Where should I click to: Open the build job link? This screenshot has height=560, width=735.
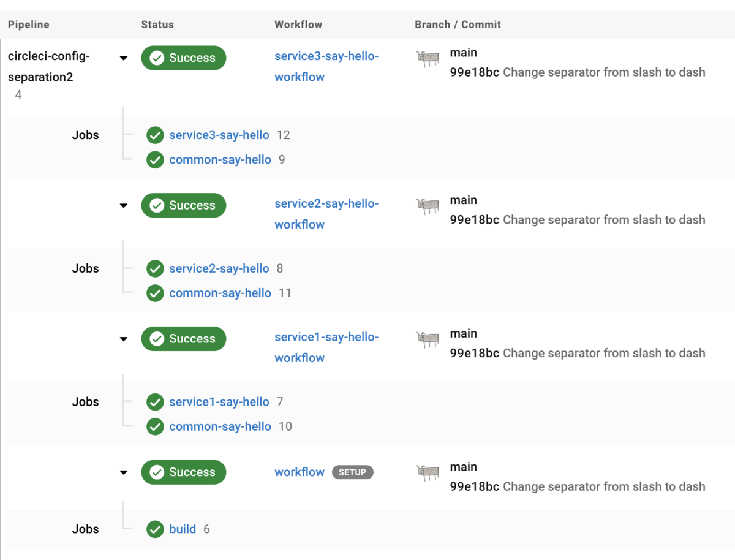(x=183, y=529)
